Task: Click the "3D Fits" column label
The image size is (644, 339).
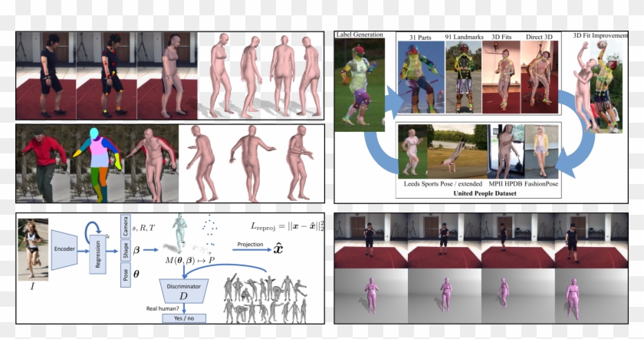Action: 501,37
